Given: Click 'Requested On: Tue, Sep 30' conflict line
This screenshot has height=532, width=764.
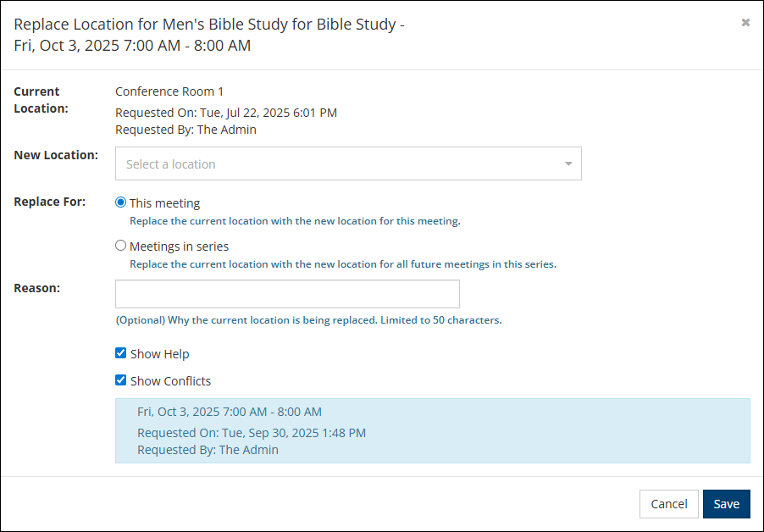Looking at the screenshot, I should (252, 433).
